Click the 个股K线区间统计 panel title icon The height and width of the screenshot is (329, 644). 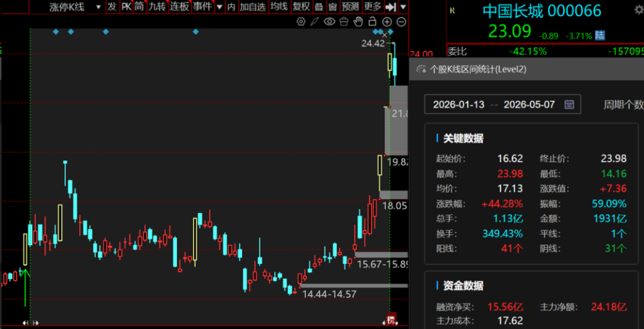421,69
